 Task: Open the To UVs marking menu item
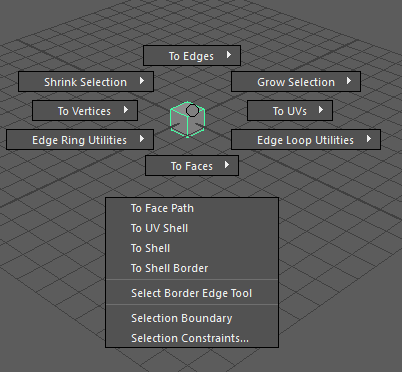click(290, 110)
